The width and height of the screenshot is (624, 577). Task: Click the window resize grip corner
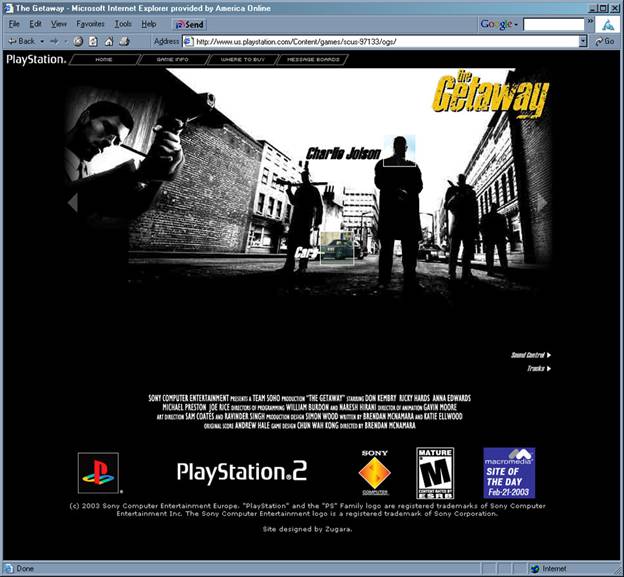click(x=617, y=569)
